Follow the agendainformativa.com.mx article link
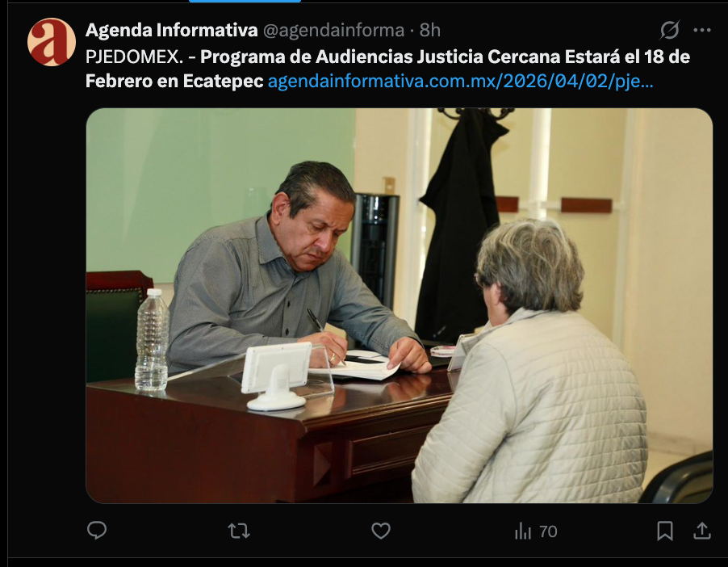Viewport: 728px width, 567px height. pos(461,82)
